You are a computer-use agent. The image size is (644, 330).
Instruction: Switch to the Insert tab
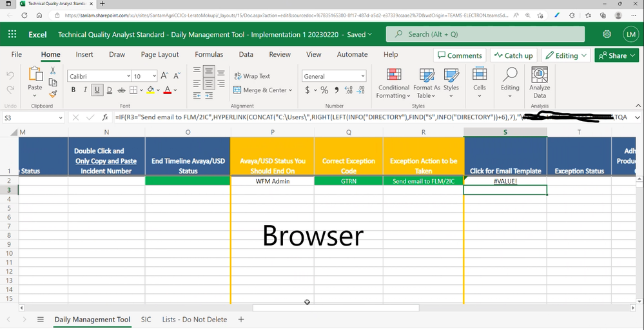coord(84,54)
